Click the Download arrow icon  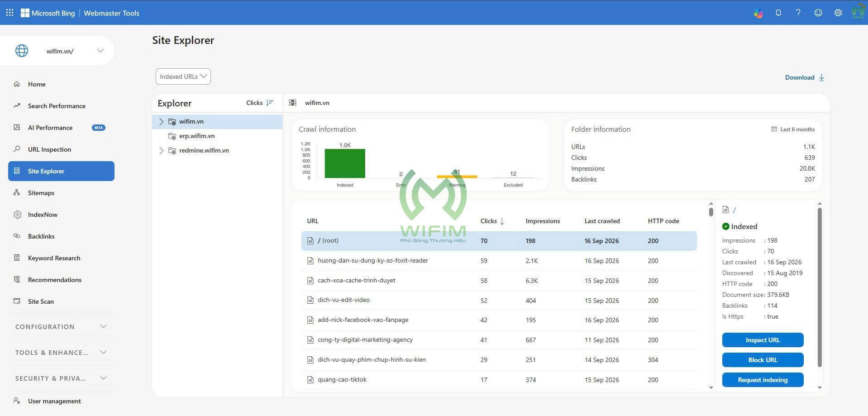pyautogui.click(x=821, y=77)
